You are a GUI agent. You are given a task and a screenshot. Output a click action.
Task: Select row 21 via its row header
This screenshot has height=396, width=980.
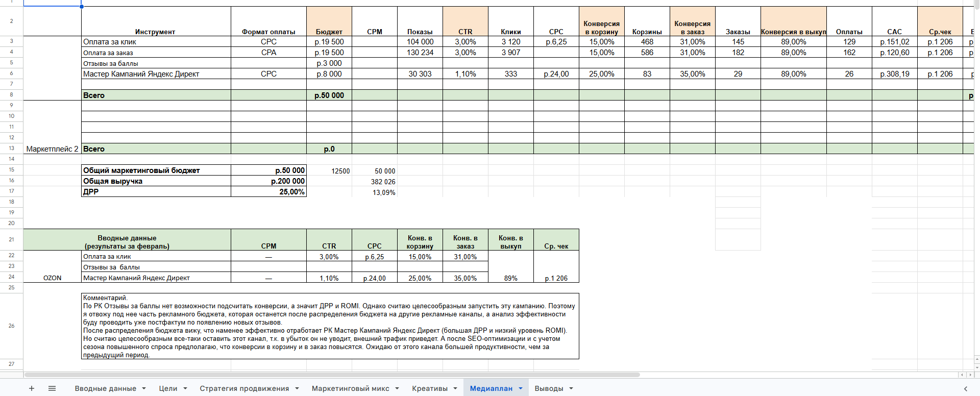tap(11, 239)
